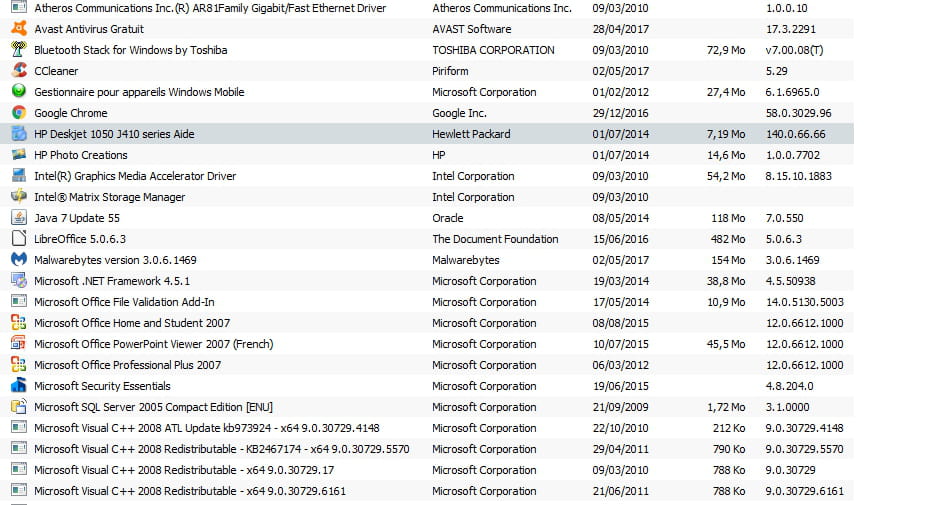The image size is (927, 505).
Task: Select Bluetooth Stack for Windows by Toshiba
Action: [x=131, y=50]
